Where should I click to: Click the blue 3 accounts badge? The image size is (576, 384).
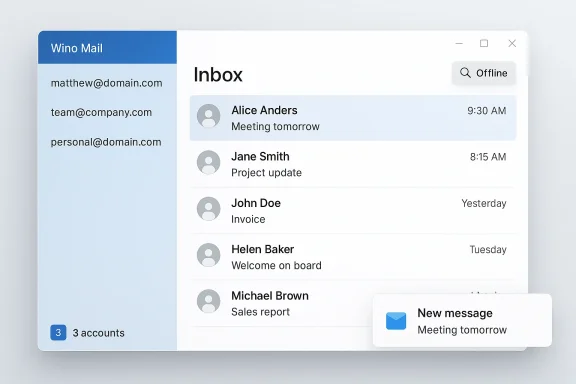58,333
